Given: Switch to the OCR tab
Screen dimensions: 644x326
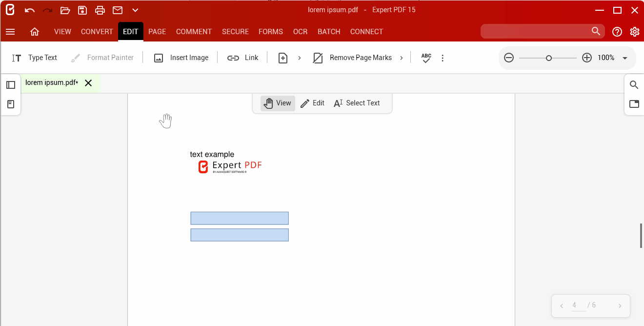Looking at the screenshot, I should [301, 32].
